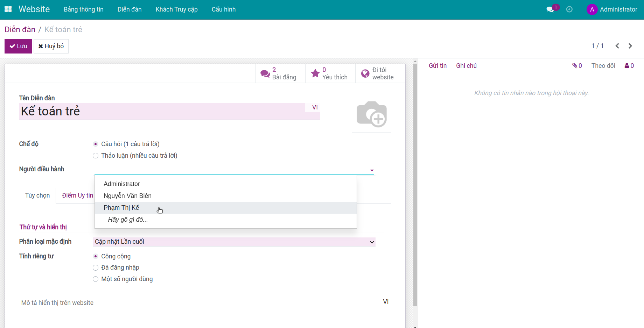Open the Phân loại mặc định select box
This screenshot has height=328, width=644.
tap(234, 242)
